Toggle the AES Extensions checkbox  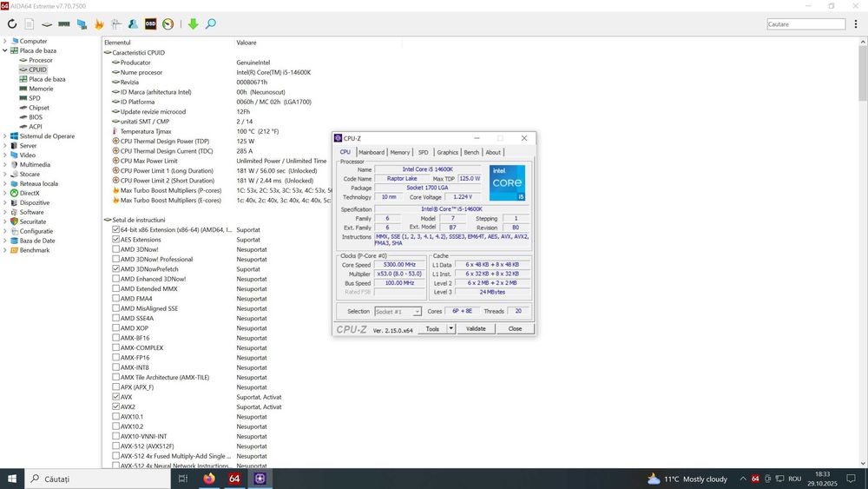click(x=115, y=239)
